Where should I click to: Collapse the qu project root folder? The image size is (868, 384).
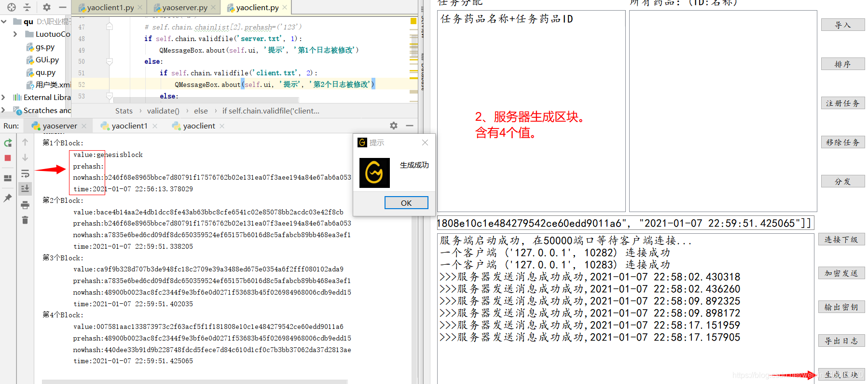[4, 21]
